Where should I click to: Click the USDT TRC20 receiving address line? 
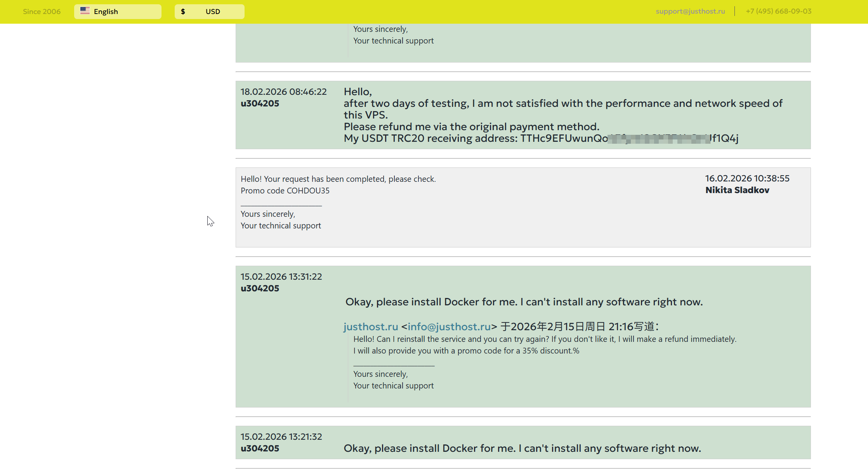541,138
